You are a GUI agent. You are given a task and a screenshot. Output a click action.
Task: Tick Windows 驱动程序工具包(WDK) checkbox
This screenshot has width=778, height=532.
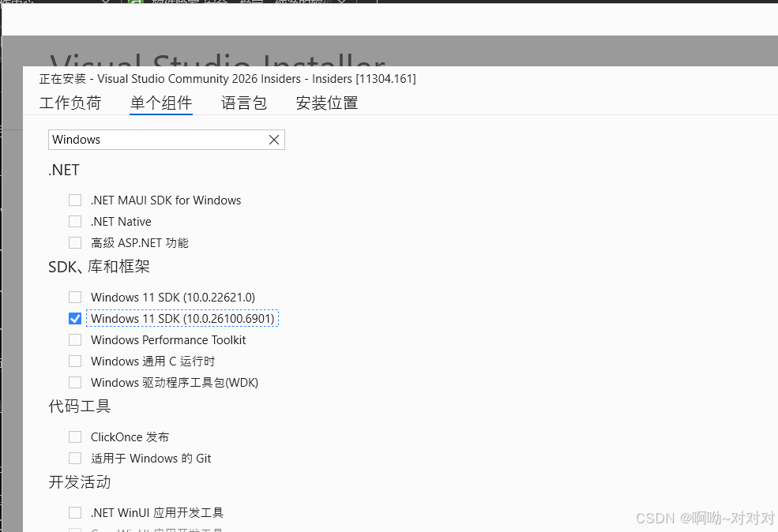click(x=75, y=383)
